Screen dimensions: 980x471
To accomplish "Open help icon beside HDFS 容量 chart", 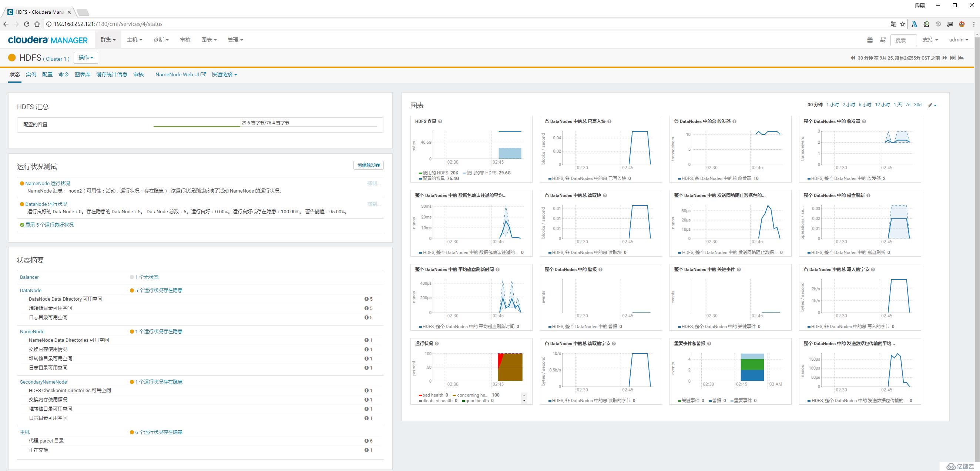I will click(x=440, y=121).
